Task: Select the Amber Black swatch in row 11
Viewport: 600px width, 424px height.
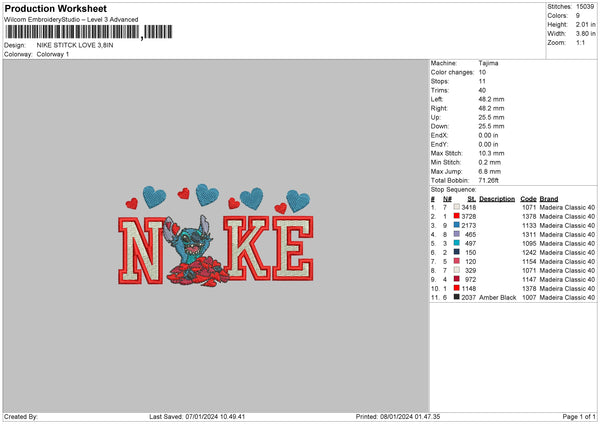Action: [x=457, y=297]
